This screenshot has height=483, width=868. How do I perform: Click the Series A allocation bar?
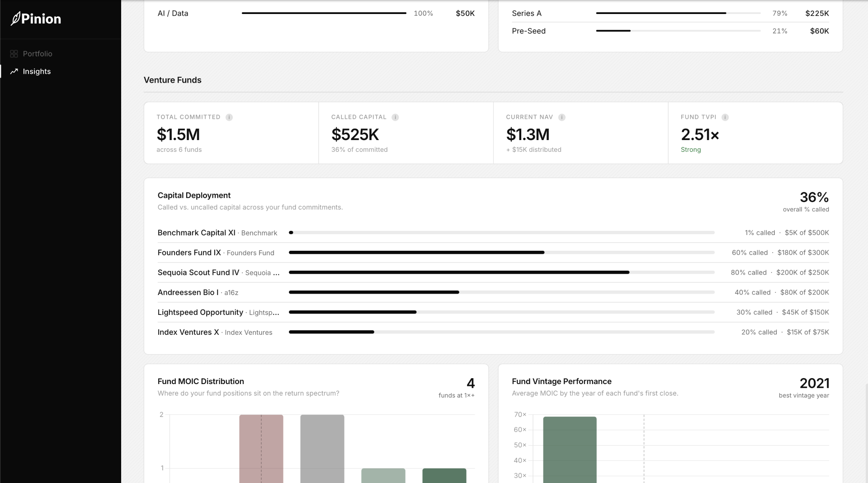coord(678,13)
